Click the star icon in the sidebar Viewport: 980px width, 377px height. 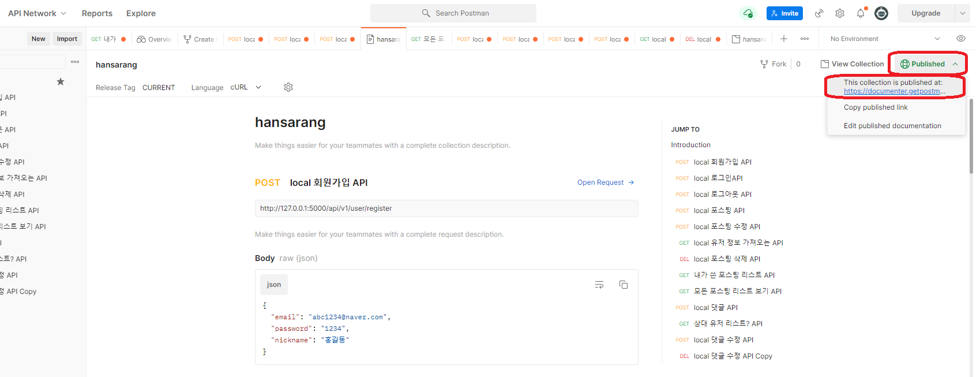click(x=60, y=81)
